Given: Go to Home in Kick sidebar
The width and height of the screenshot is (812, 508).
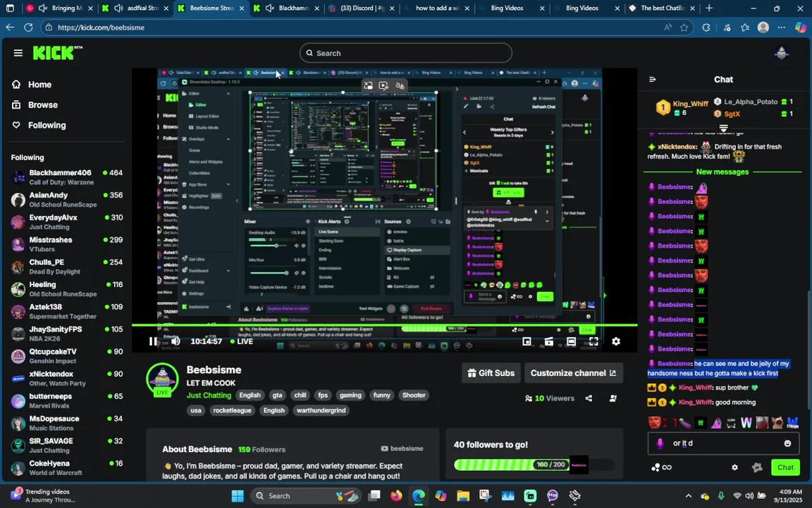Looking at the screenshot, I should click(x=32, y=85).
